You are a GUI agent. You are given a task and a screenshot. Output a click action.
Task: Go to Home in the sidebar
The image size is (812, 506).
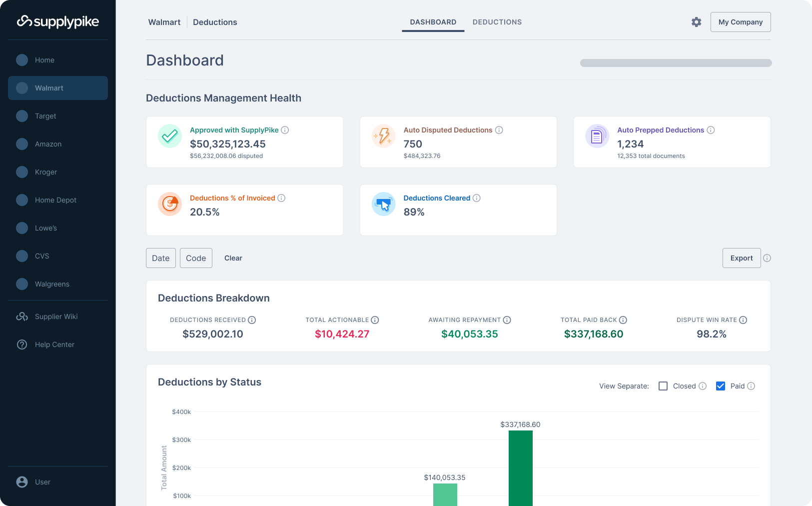pyautogui.click(x=58, y=60)
